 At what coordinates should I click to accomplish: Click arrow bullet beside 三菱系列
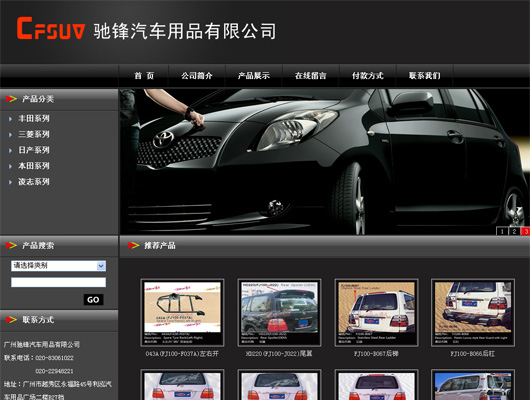point(10,135)
